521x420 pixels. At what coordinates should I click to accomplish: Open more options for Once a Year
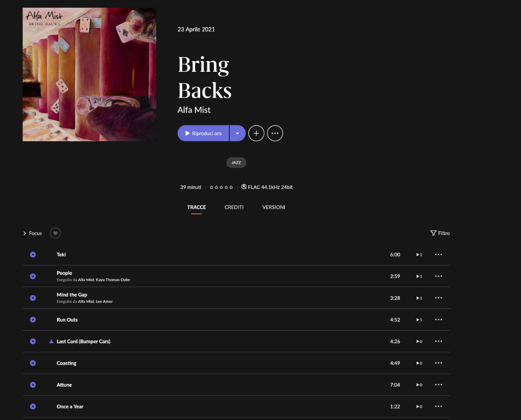[439, 406]
